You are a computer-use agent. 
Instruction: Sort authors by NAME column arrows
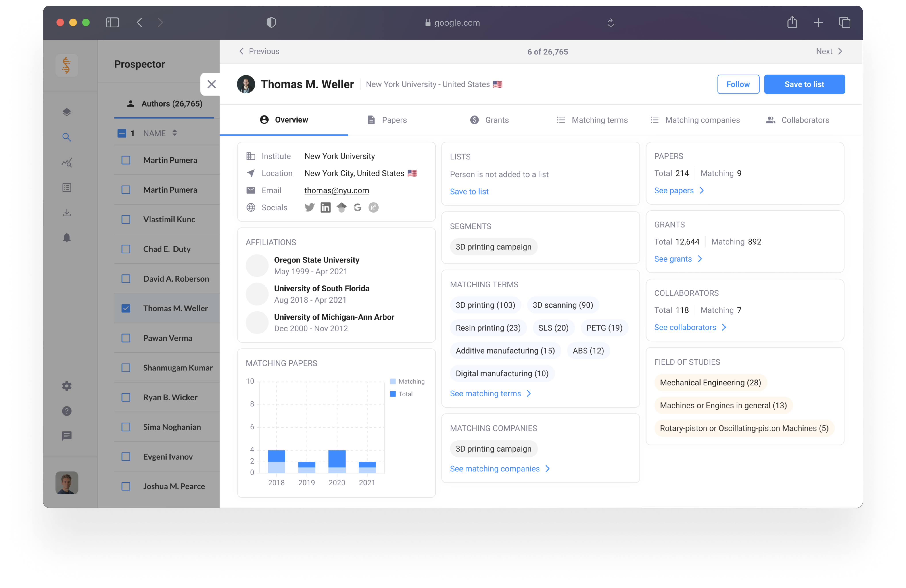click(174, 133)
